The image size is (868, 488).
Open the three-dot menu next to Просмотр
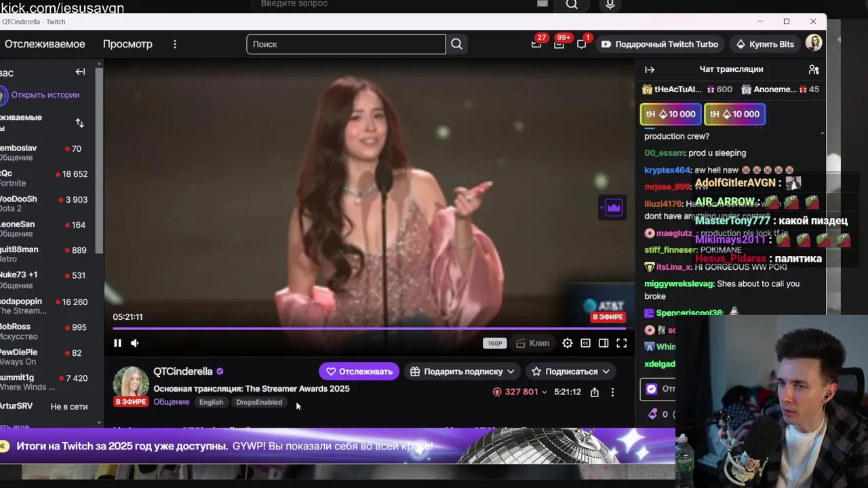click(x=175, y=44)
